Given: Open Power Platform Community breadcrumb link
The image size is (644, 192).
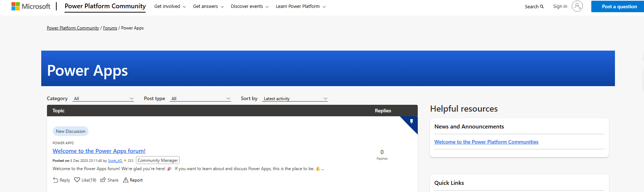Looking at the screenshot, I should (x=73, y=28).
